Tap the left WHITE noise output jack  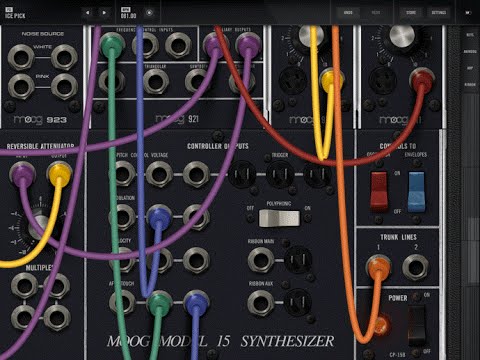[21, 57]
